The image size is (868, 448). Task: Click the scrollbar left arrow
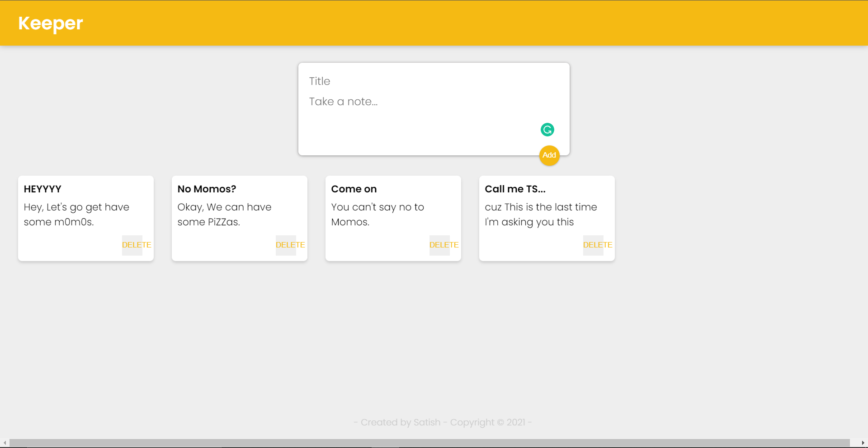click(5, 443)
